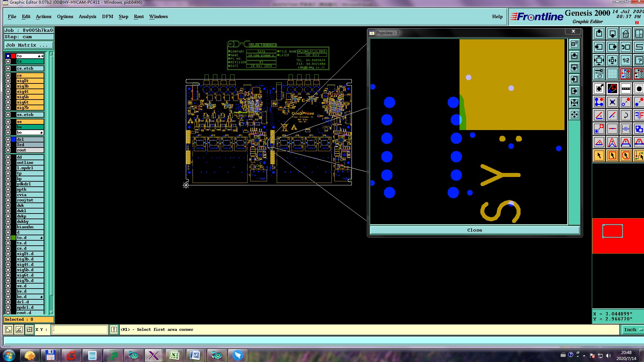
Task: Click the XY coordinate input field
Action: click(x=80, y=329)
